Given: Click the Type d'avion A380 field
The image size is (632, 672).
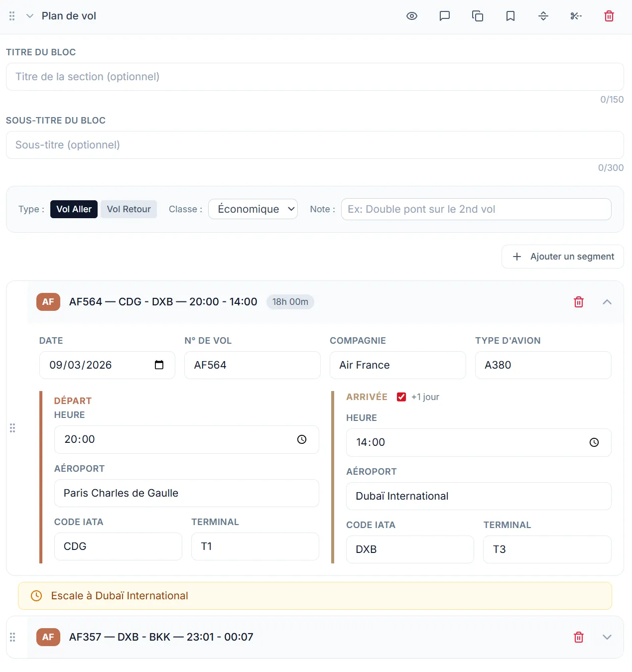Looking at the screenshot, I should click(543, 365).
